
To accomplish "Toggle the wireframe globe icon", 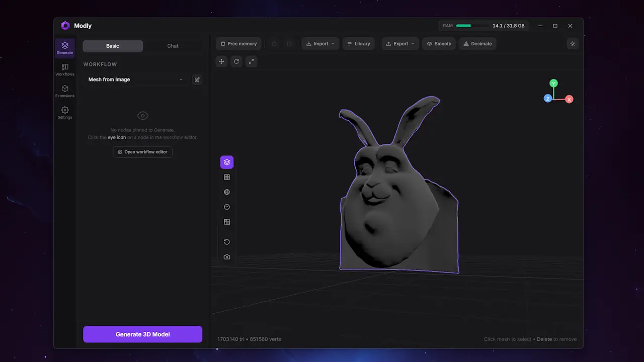I will pyautogui.click(x=227, y=192).
